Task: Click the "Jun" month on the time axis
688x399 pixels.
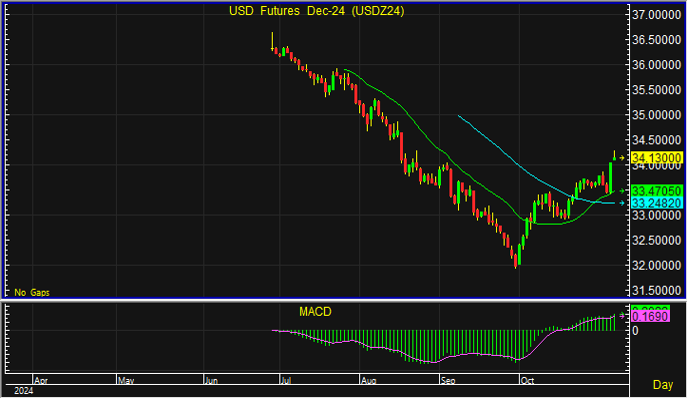Action: (x=211, y=380)
